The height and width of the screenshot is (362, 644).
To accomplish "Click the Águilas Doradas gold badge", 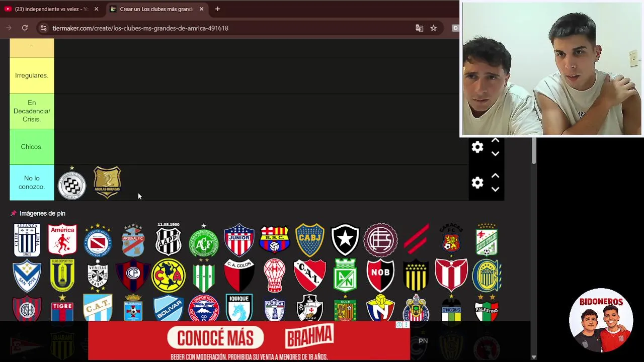I will pos(107,183).
